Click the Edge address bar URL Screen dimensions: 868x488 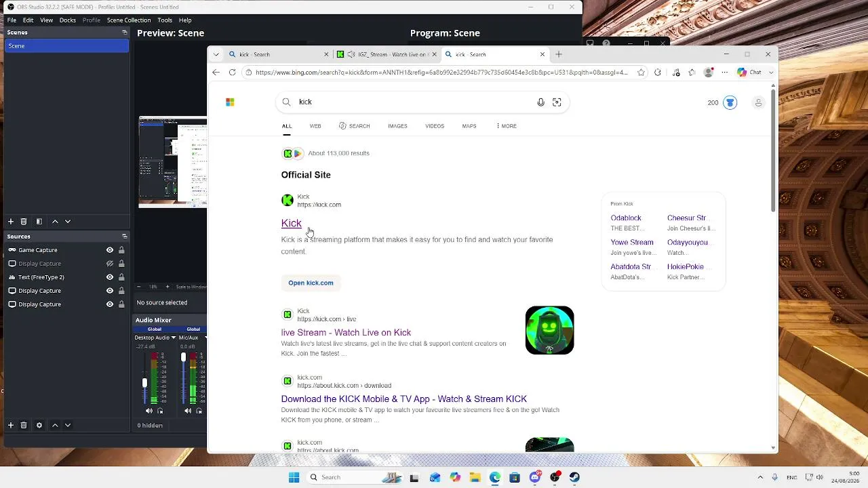(441, 73)
